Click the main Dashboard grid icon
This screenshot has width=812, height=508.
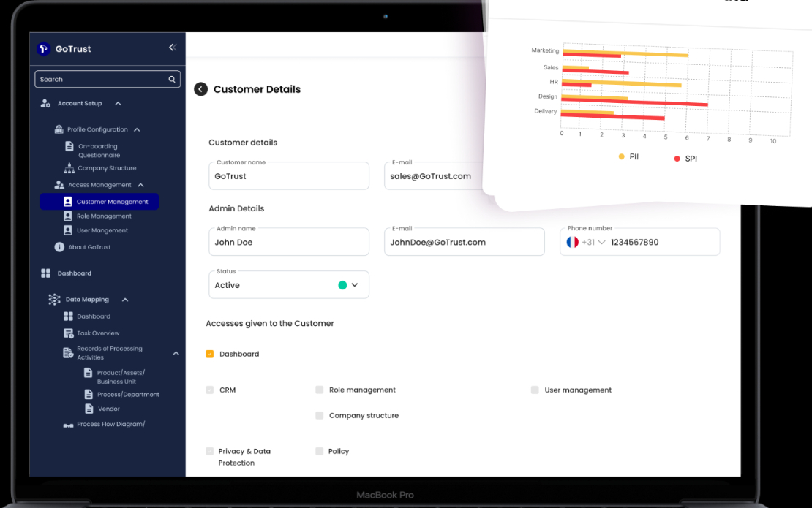(x=45, y=273)
